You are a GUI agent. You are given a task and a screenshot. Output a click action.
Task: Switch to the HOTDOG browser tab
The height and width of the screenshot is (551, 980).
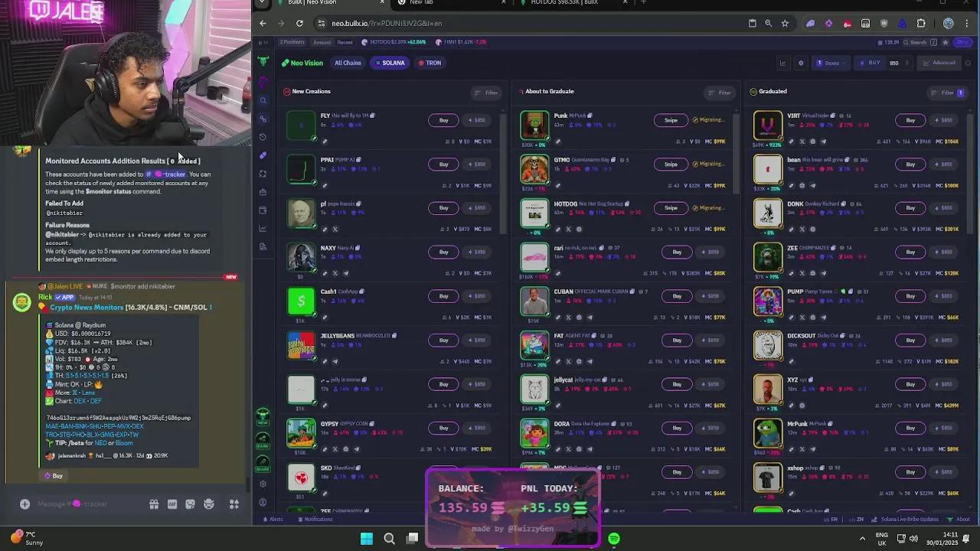[563, 3]
